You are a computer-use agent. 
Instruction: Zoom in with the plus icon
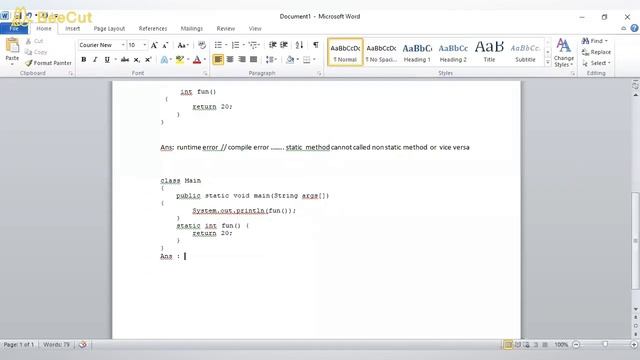coord(634,345)
